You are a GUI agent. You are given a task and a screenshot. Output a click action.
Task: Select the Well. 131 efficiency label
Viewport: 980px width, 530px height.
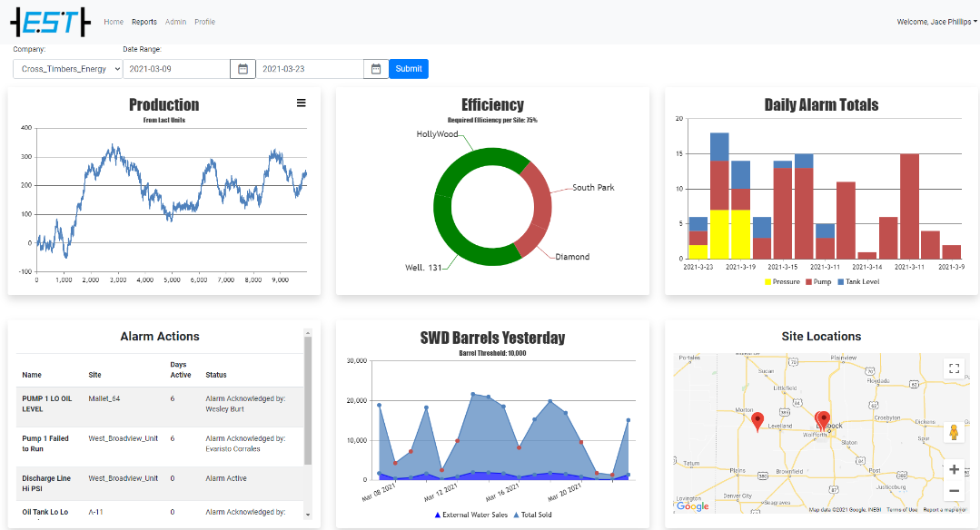pos(423,267)
